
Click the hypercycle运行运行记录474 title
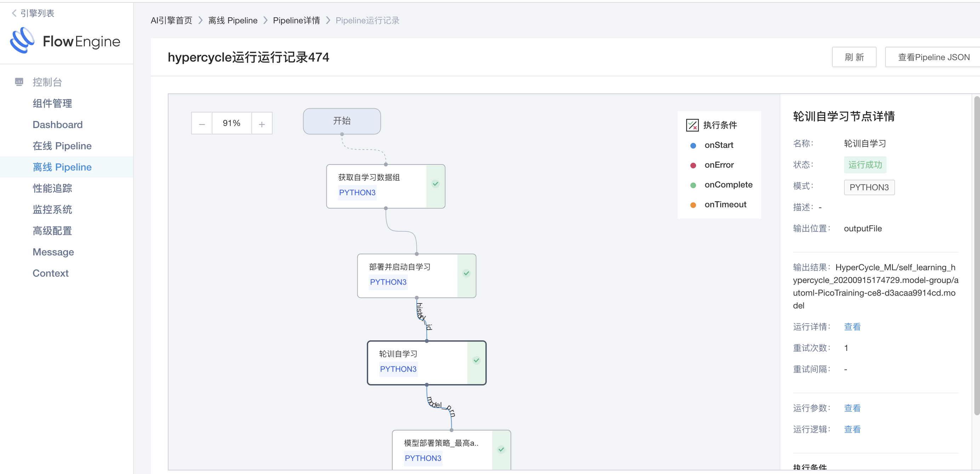point(249,57)
